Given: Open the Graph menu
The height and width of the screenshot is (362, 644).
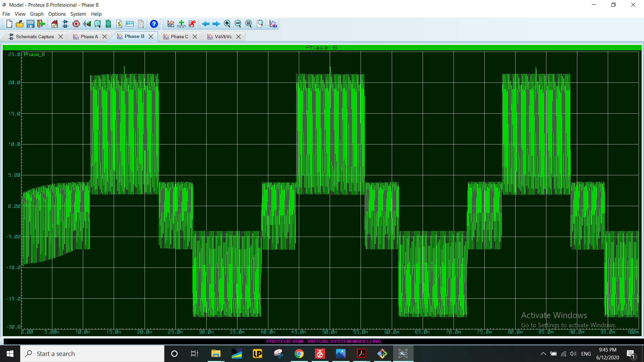Looking at the screenshot, I should 37,14.
